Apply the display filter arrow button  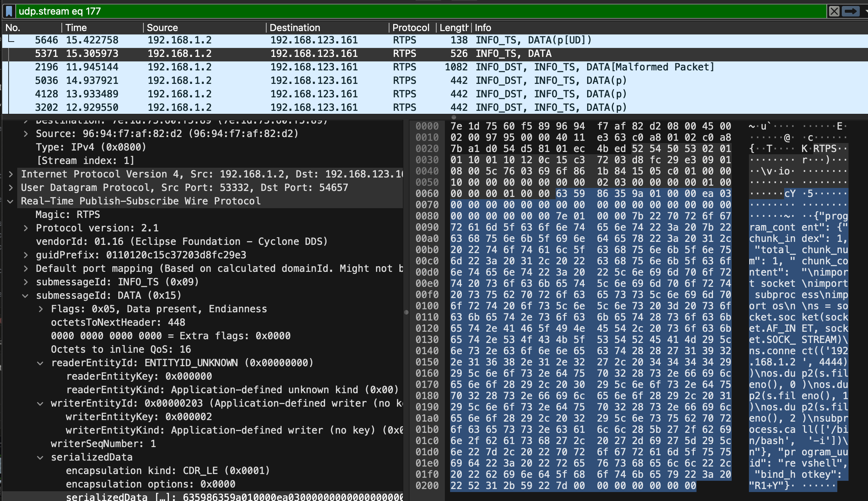(850, 11)
